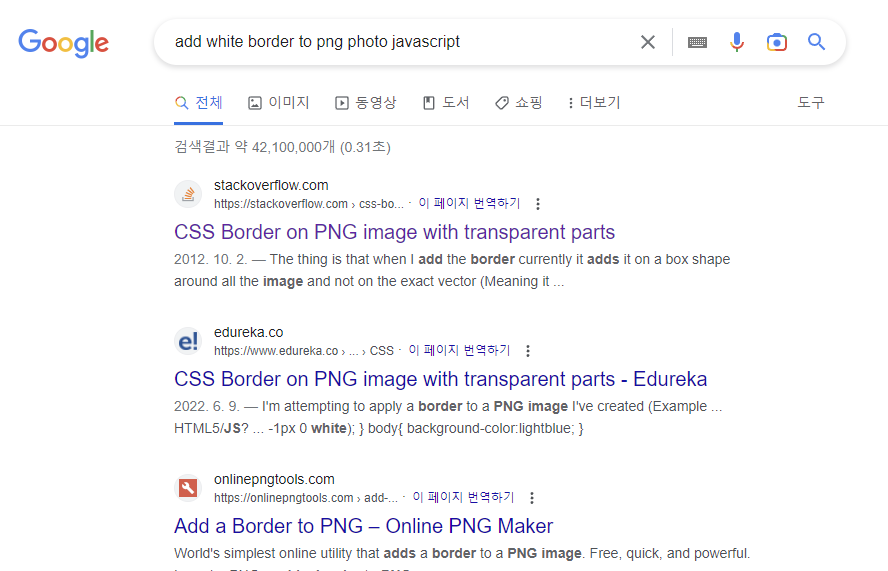Click the edureka.co site name
888x571 pixels.
coord(249,332)
